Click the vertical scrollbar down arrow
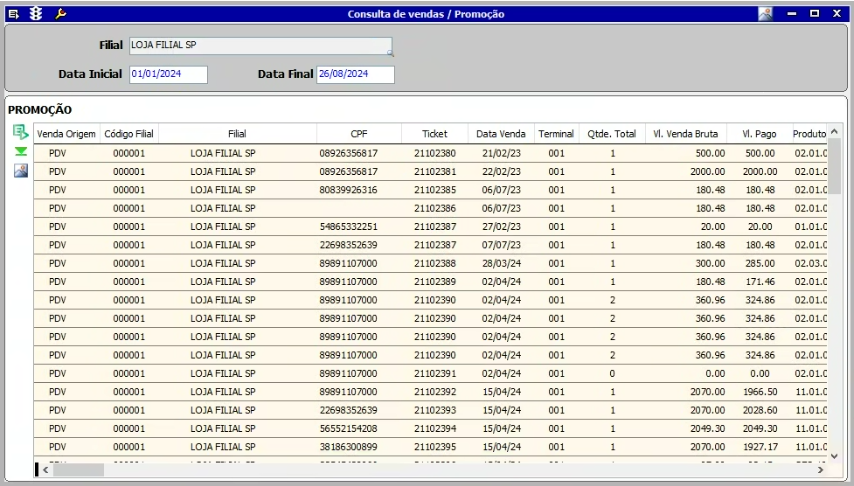This screenshot has height=486, width=854. click(x=834, y=456)
